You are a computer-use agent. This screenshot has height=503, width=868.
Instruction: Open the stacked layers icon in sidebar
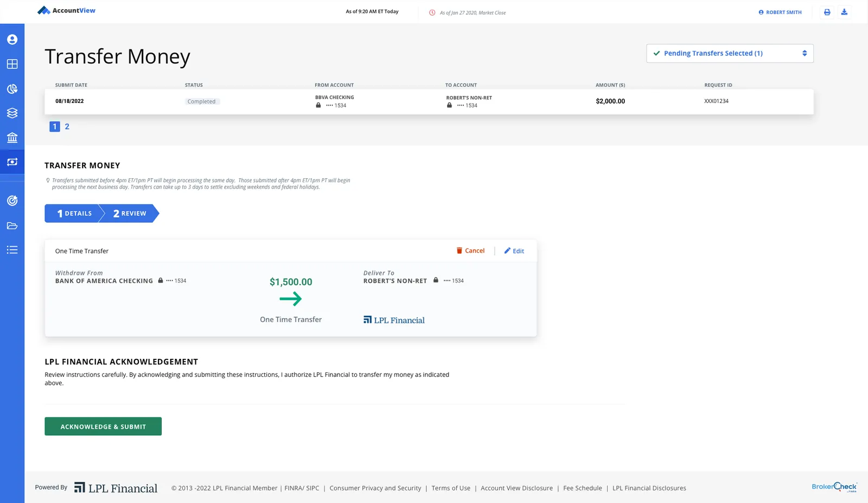click(x=12, y=113)
